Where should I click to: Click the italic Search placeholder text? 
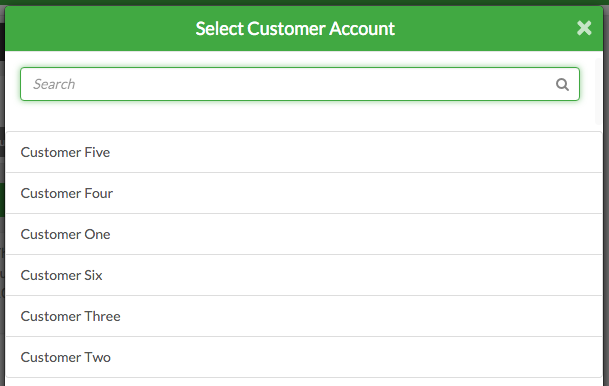[54, 84]
